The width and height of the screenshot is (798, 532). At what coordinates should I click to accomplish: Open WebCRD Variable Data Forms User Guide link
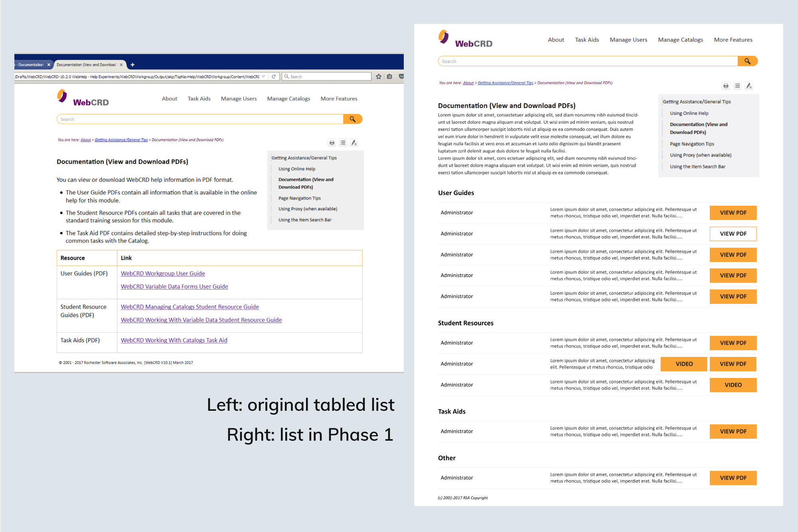(x=174, y=287)
